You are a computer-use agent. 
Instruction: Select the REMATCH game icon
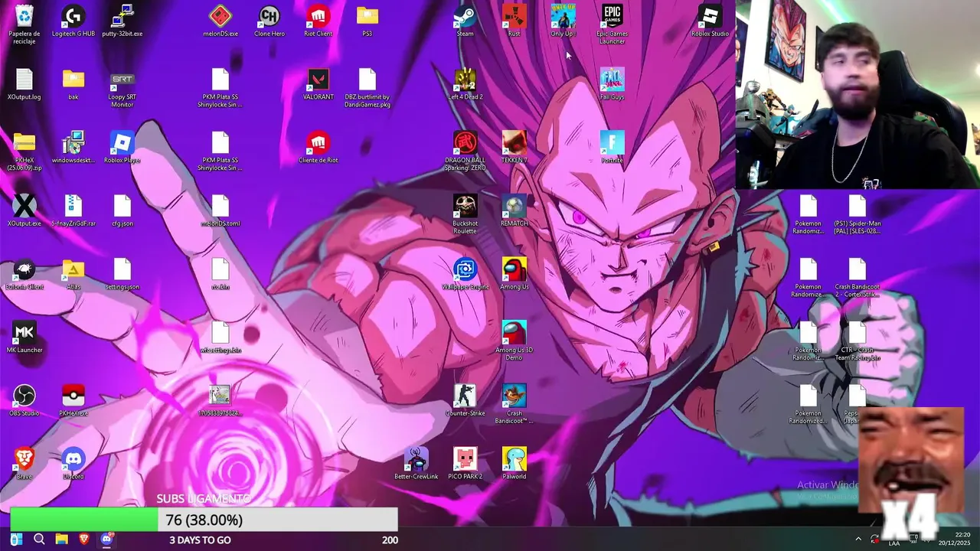tap(514, 210)
